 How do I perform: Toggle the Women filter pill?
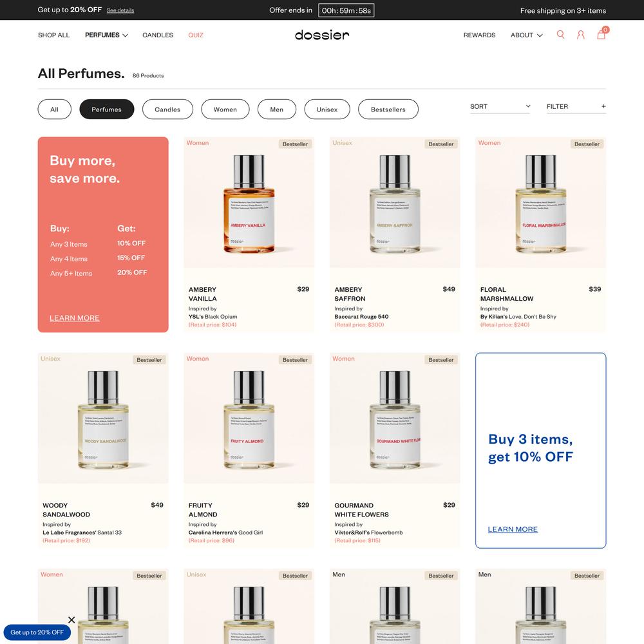point(225,109)
